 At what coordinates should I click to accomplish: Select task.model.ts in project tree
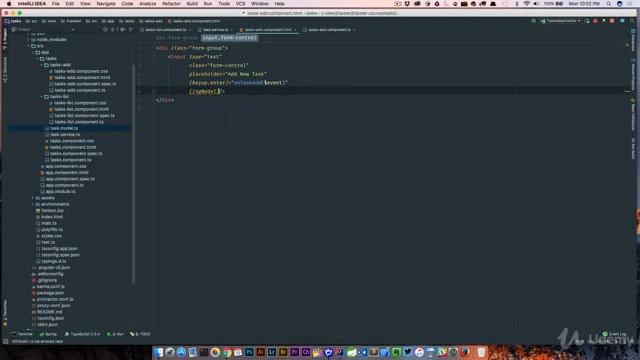coord(64,128)
